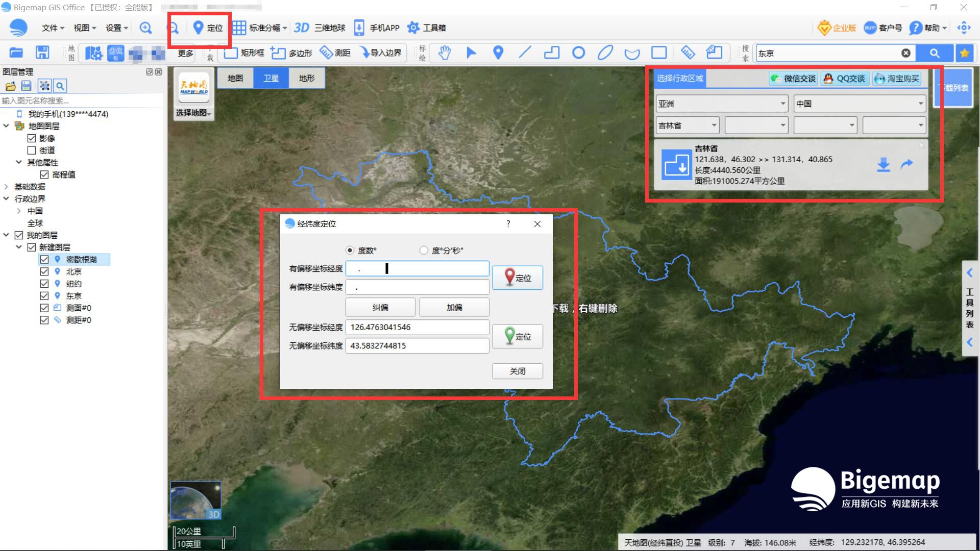Open the 选择地图 map source dropdown
This screenshot has height=551, width=980.
[193, 113]
